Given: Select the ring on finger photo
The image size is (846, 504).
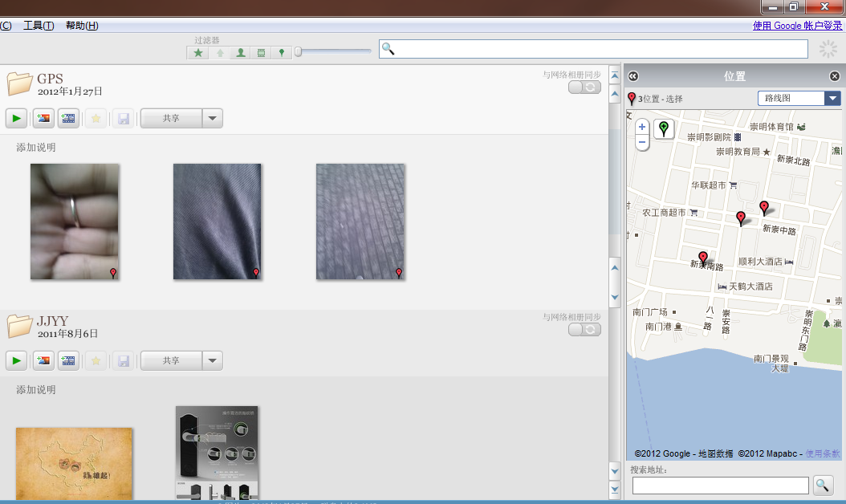Looking at the screenshot, I should coord(75,222).
